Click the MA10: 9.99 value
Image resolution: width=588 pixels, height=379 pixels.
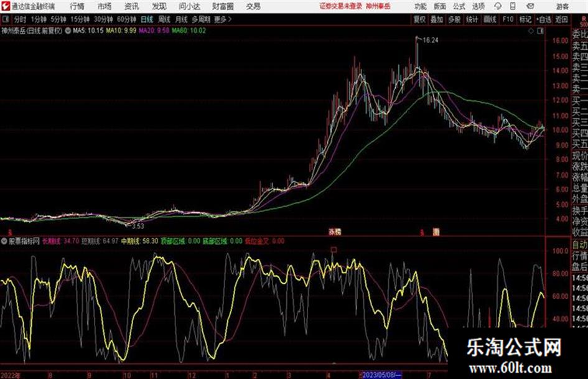coord(121,30)
